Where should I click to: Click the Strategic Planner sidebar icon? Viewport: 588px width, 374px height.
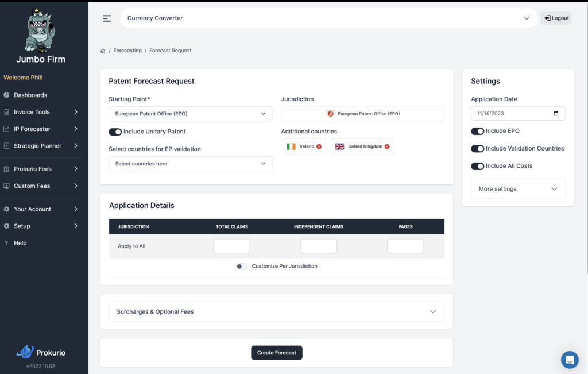(x=6, y=145)
